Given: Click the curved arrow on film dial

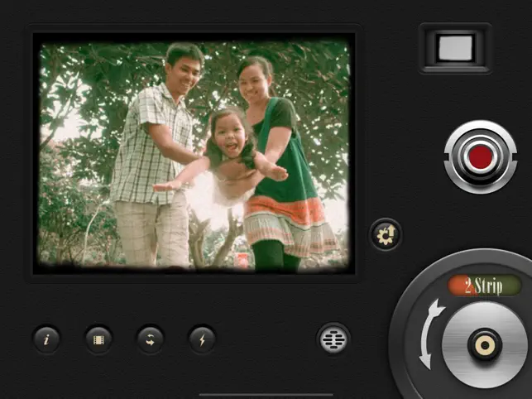Looking at the screenshot, I should (x=430, y=334).
